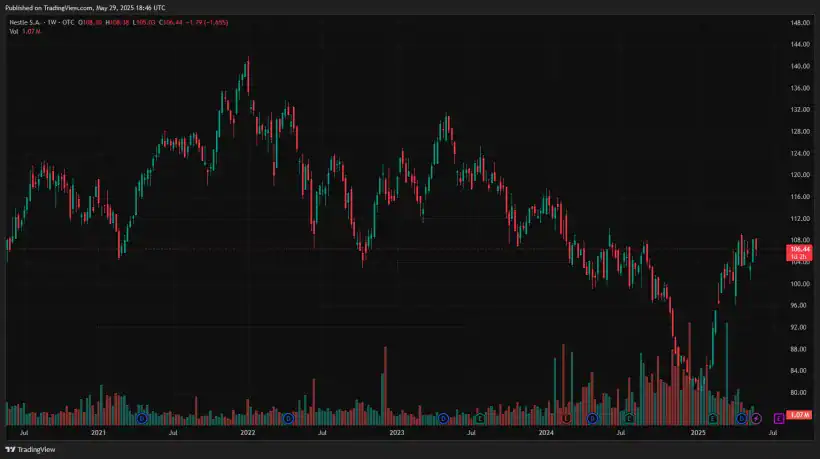Click the red 106.44 current price label
820x459 pixels.
point(798,251)
